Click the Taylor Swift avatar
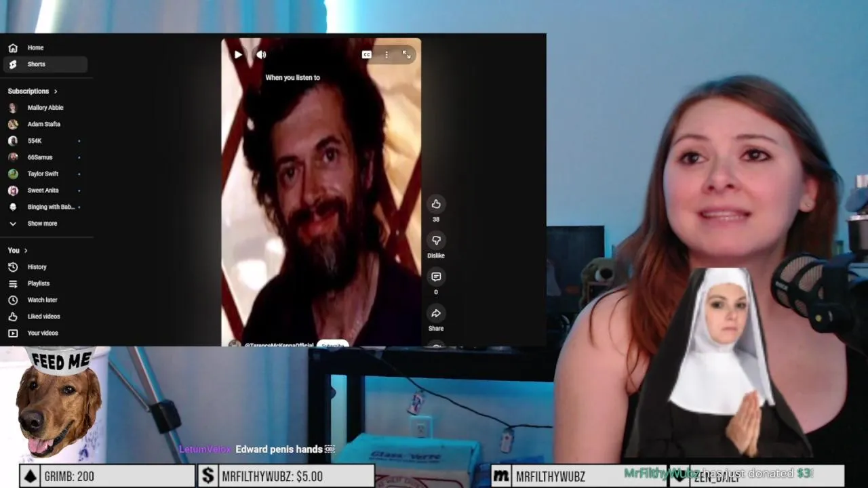The image size is (868, 488). [x=13, y=174]
